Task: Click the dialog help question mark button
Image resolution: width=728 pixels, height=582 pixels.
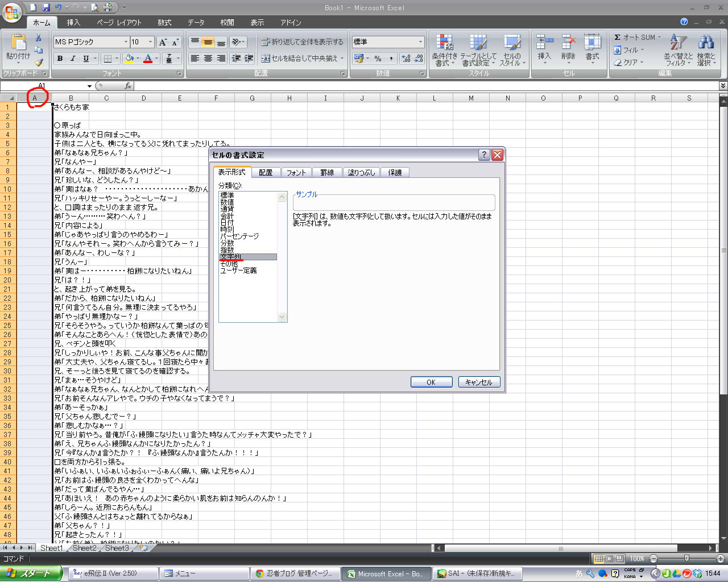Action: click(x=484, y=155)
